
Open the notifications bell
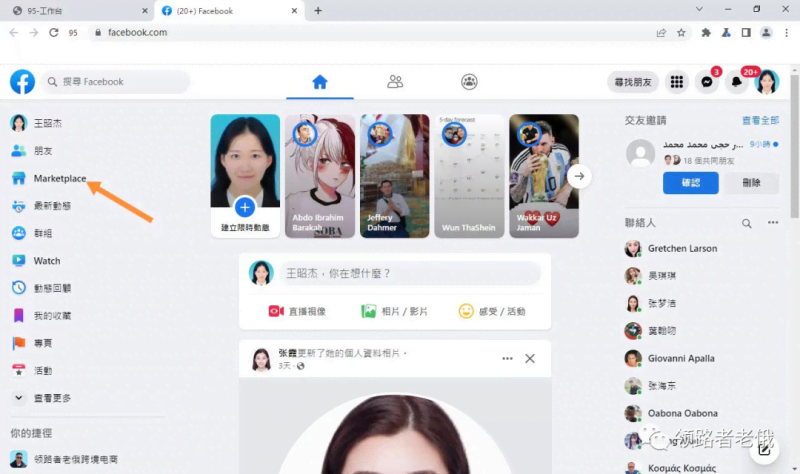pyautogui.click(x=737, y=82)
